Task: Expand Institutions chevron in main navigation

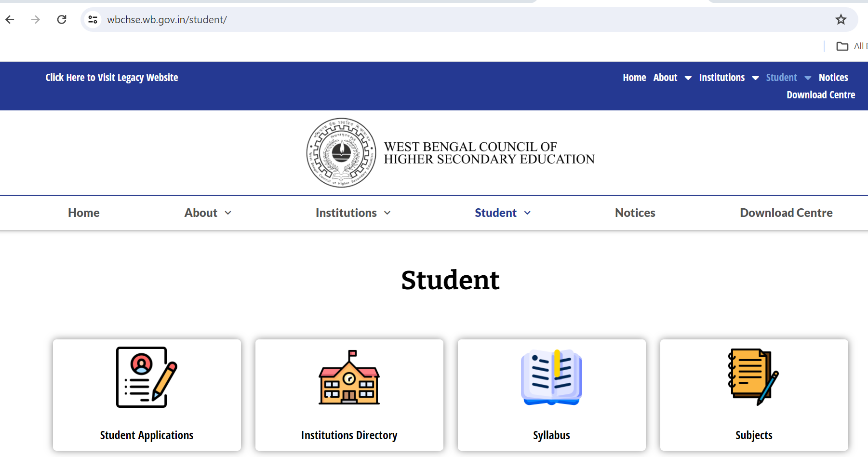Action: [x=387, y=213]
